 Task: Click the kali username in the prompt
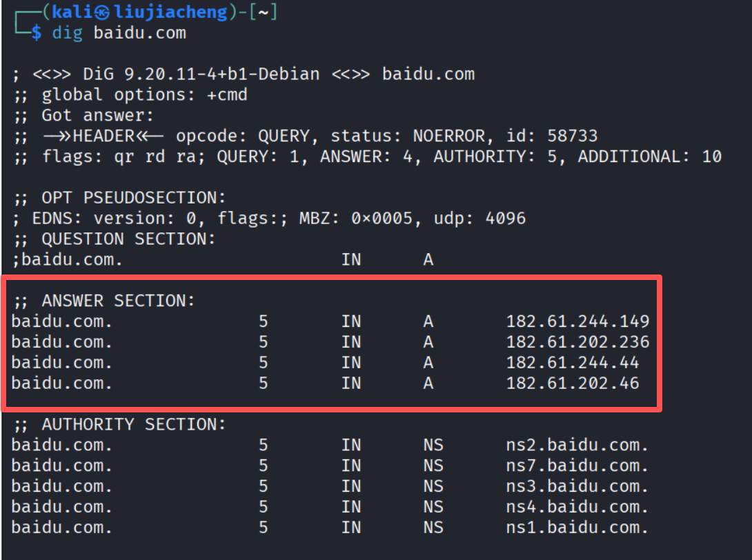click(72, 12)
